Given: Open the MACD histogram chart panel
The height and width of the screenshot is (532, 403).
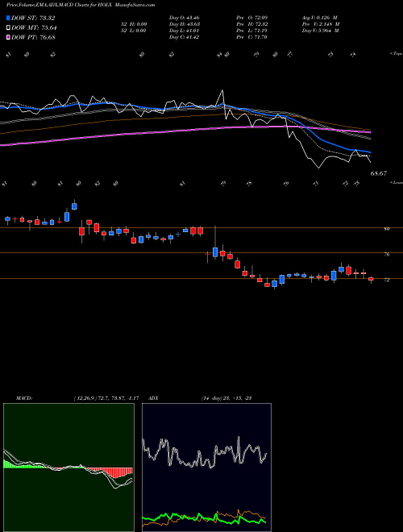Looking at the screenshot, I should [69, 468].
